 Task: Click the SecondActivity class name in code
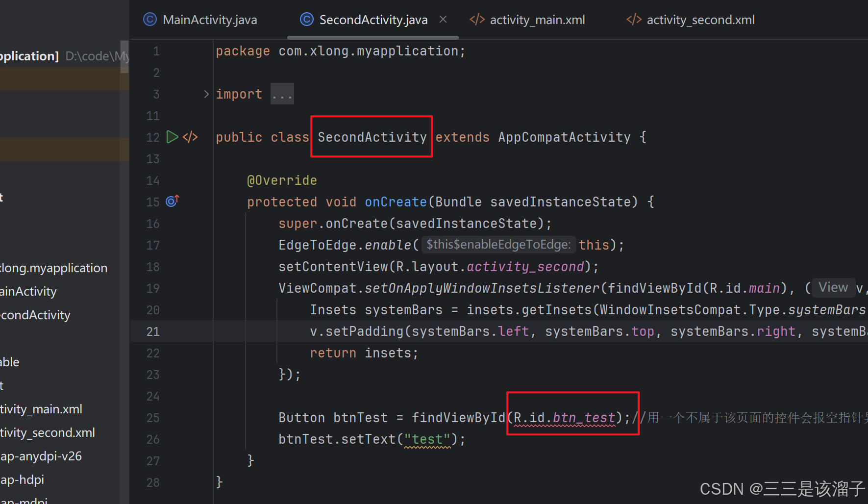click(372, 137)
